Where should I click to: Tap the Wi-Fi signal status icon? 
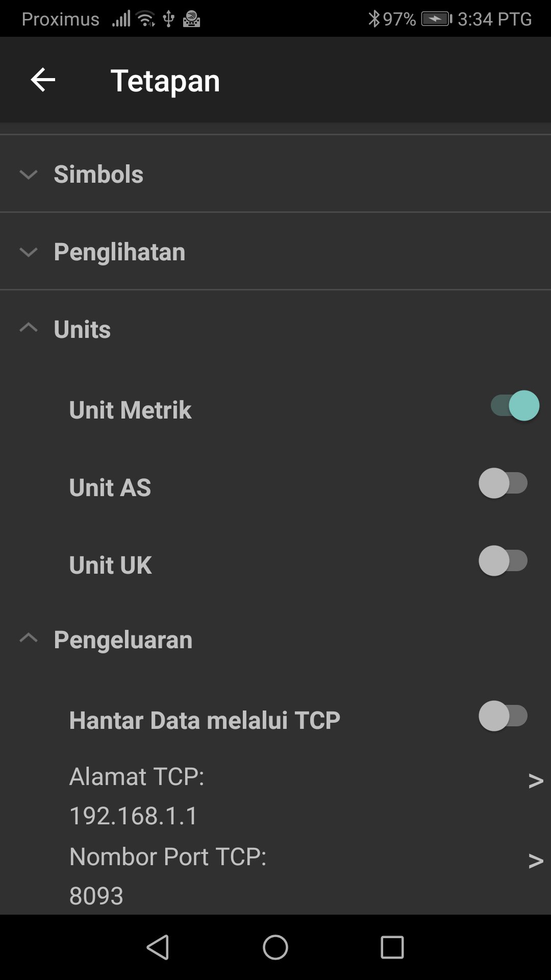pyautogui.click(x=146, y=19)
